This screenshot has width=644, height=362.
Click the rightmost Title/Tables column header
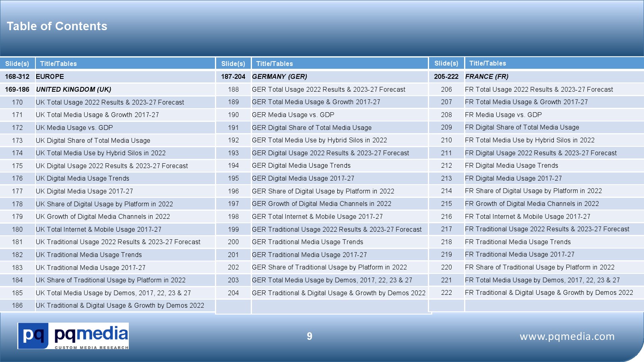point(487,63)
